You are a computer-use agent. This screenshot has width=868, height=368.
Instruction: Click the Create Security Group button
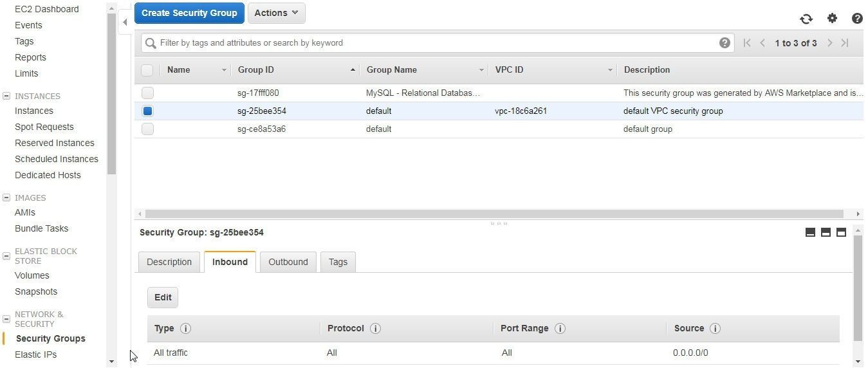pyautogui.click(x=189, y=13)
